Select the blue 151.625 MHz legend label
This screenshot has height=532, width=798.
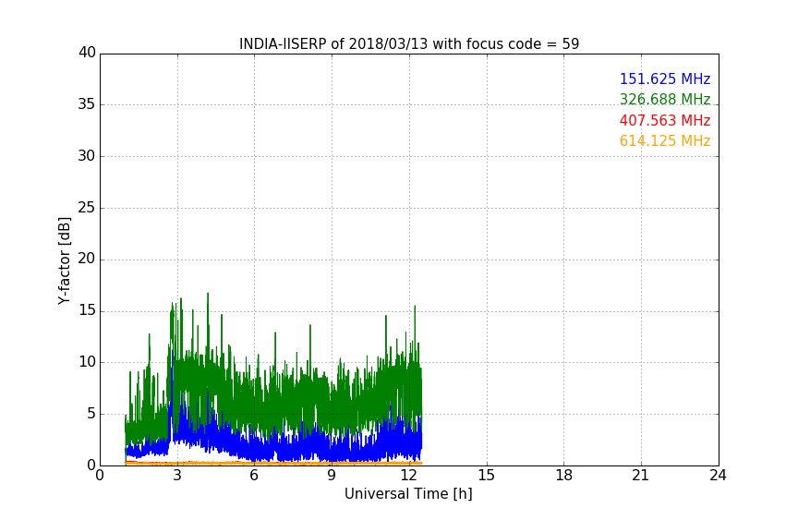click(x=665, y=79)
